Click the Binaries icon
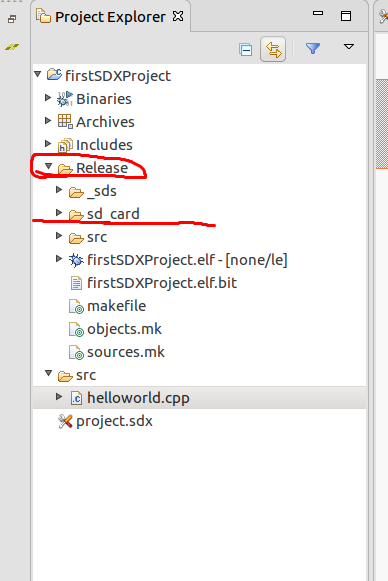This screenshot has height=581, width=388. coord(65,99)
